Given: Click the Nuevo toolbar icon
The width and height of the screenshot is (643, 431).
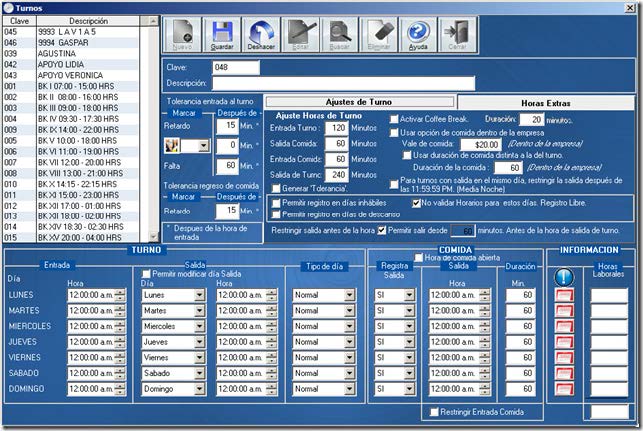Looking at the screenshot, I should [181, 37].
